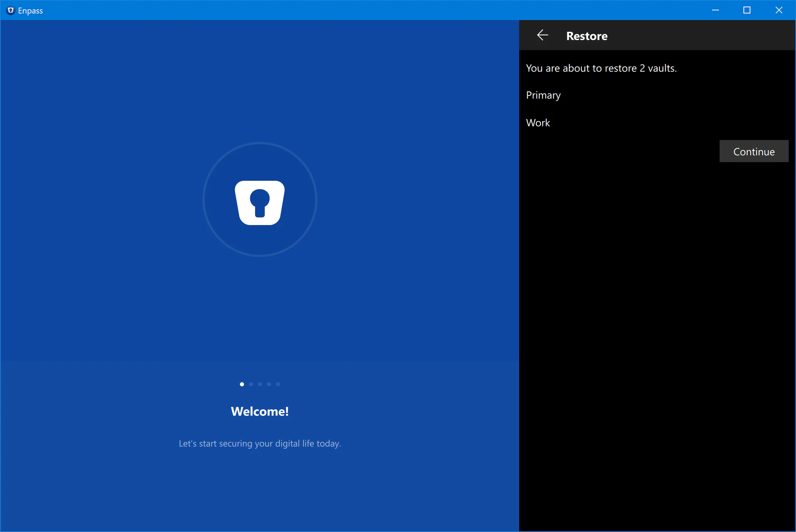
Task: Click the Enpass keyhole logo in center
Action: click(260, 203)
